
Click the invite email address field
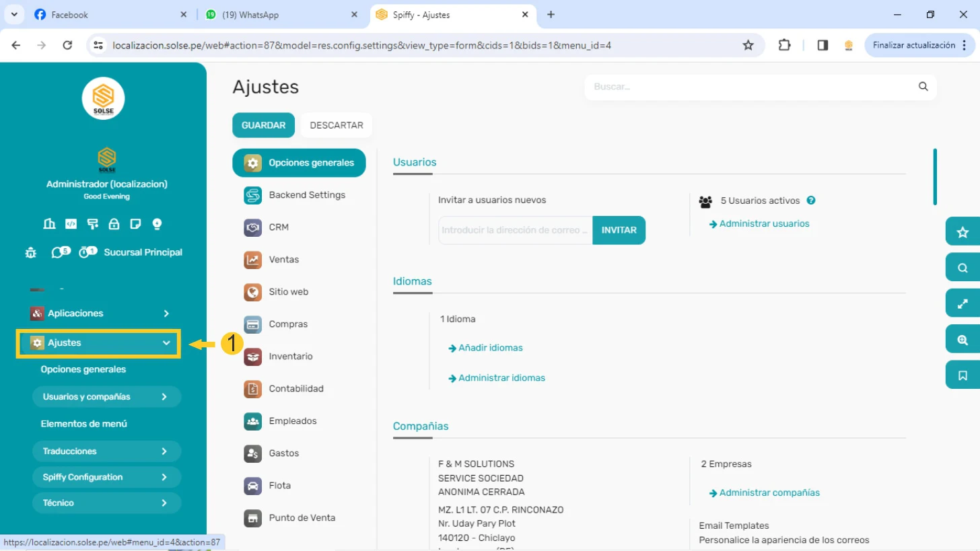click(x=515, y=230)
